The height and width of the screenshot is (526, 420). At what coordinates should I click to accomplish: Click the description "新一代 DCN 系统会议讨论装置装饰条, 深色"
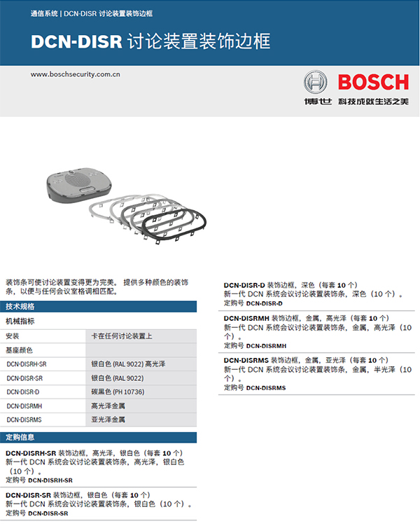tap(314, 294)
